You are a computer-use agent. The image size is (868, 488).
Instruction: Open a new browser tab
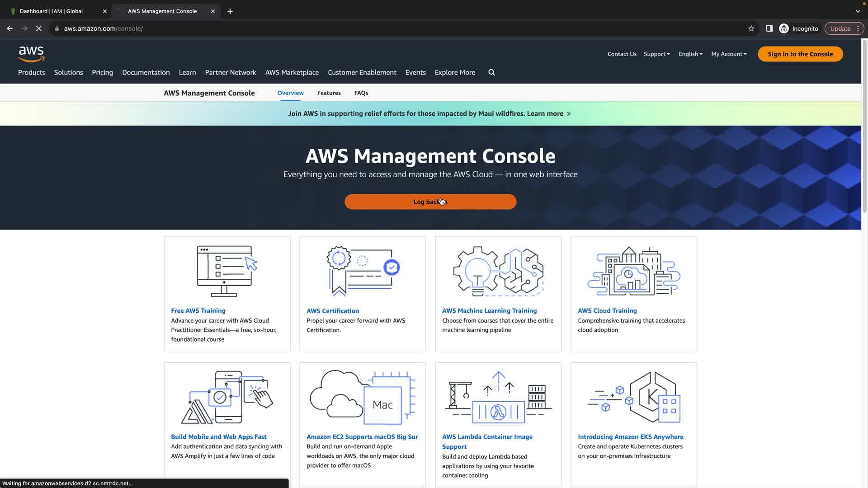pos(230,11)
